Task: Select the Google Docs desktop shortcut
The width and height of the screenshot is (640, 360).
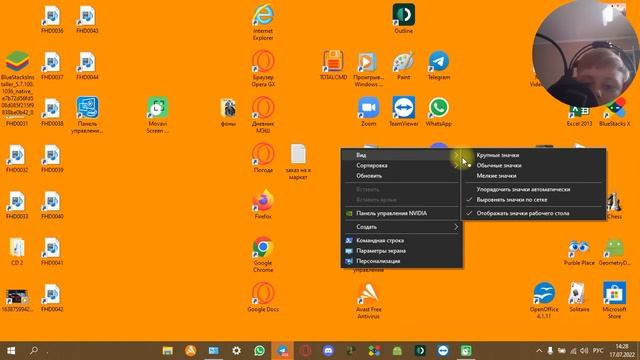Action: click(x=263, y=298)
